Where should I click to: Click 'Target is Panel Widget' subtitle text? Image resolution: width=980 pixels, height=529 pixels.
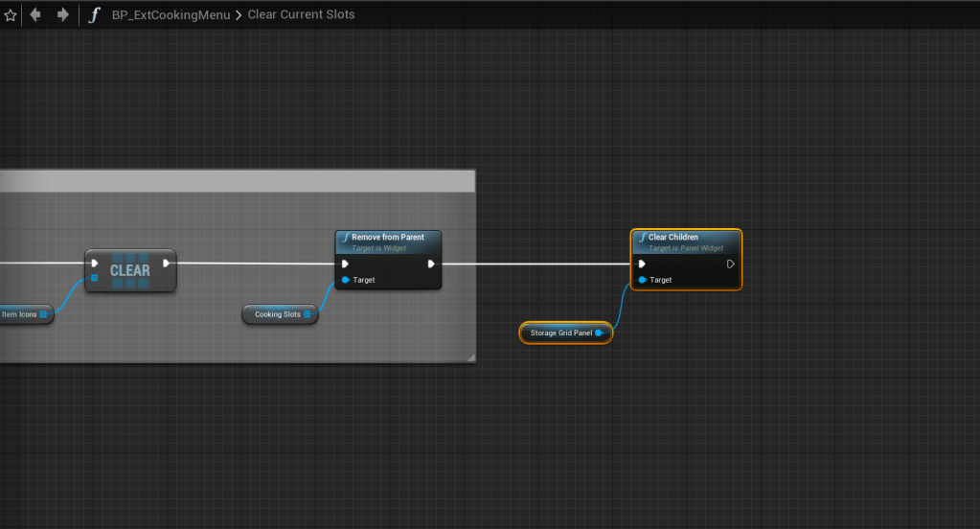click(686, 248)
